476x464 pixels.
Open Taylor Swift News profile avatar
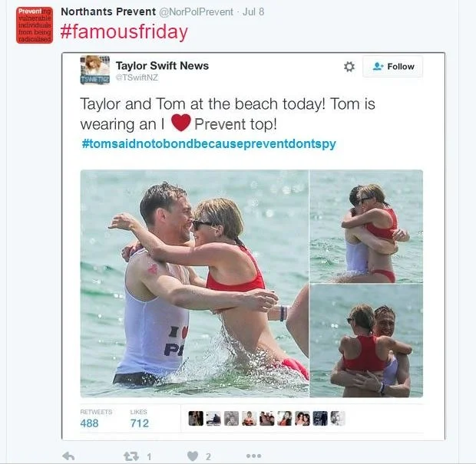point(95,70)
